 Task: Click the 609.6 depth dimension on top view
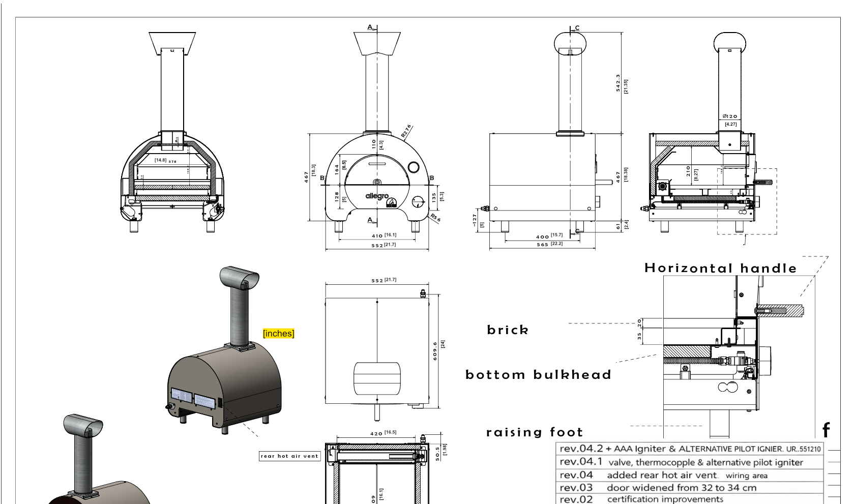point(435,351)
